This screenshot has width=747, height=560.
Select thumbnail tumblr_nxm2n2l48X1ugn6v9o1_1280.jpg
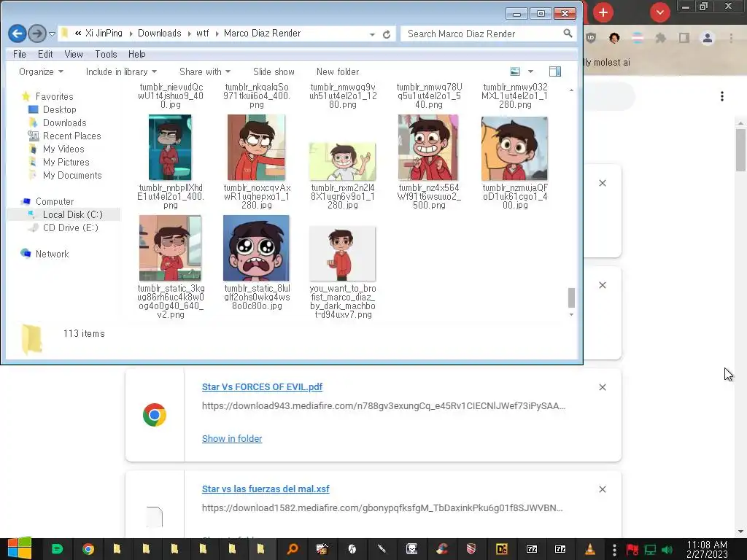coord(343,161)
